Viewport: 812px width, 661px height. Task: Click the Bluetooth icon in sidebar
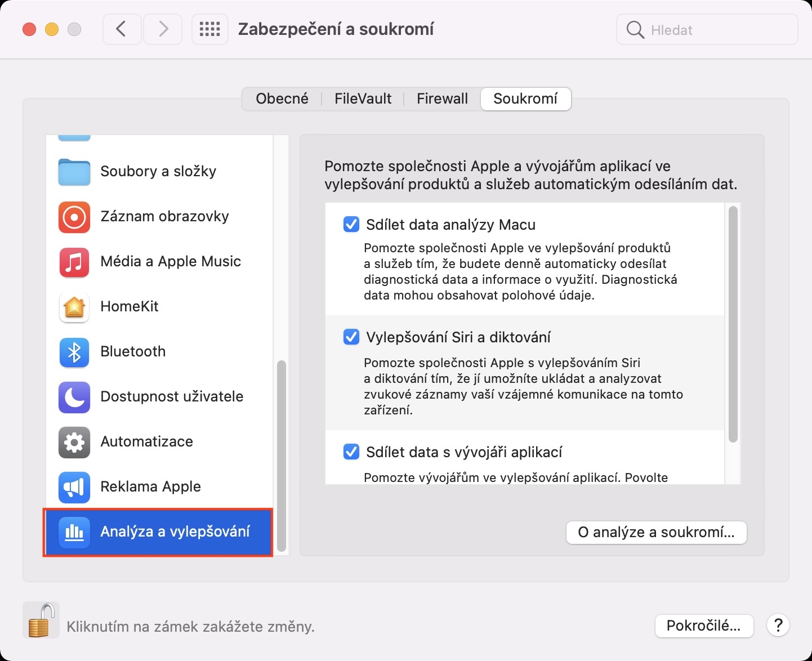coord(74,352)
